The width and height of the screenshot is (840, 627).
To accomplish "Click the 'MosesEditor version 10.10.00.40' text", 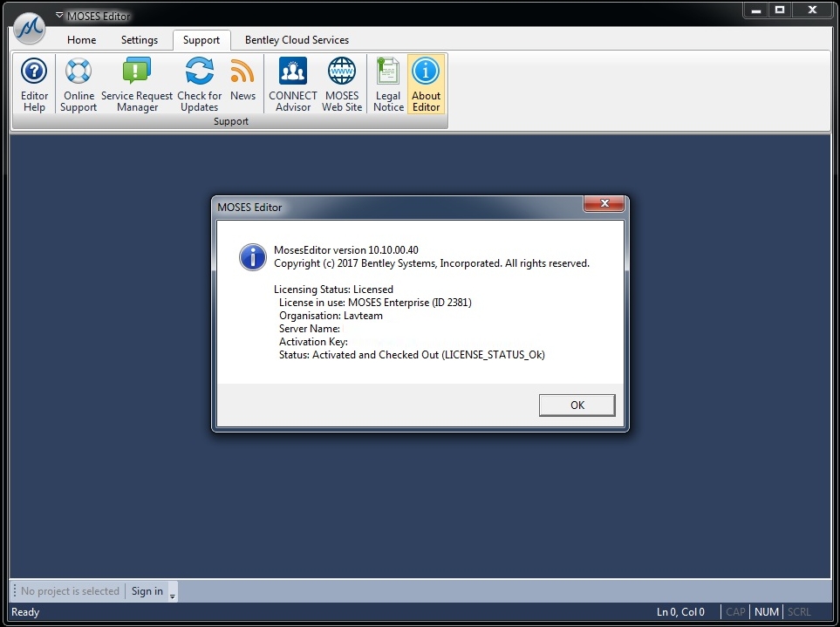I will click(346, 250).
